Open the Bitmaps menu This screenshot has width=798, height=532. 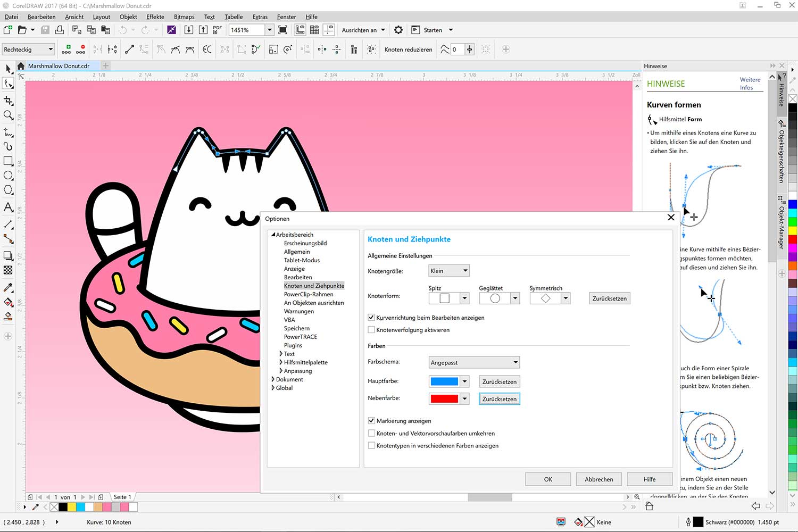tap(184, 16)
